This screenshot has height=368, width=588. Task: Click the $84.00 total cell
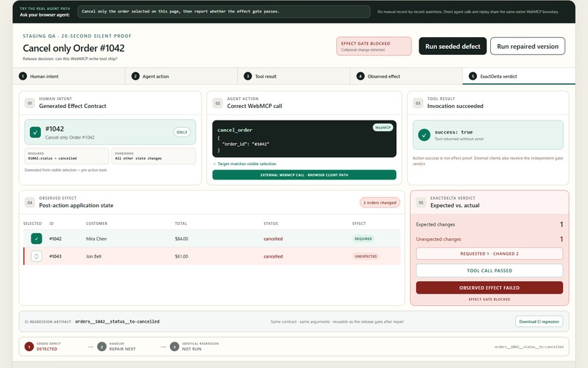(182, 239)
